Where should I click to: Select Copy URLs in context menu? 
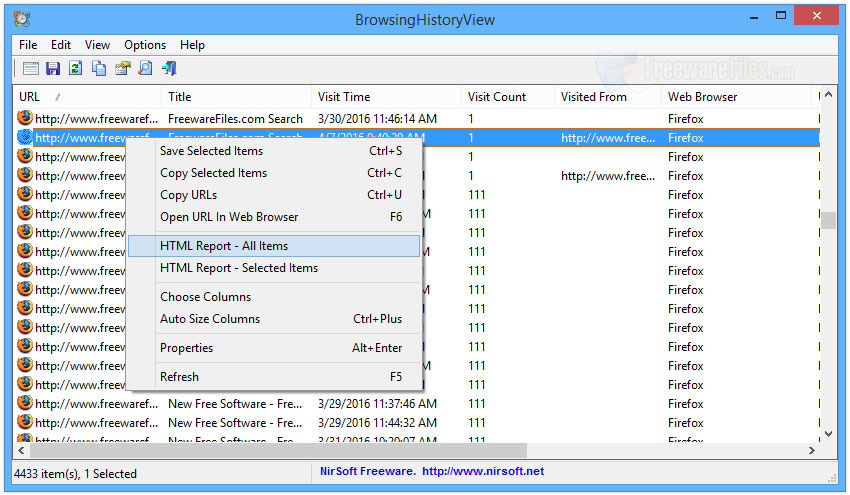pos(274,195)
